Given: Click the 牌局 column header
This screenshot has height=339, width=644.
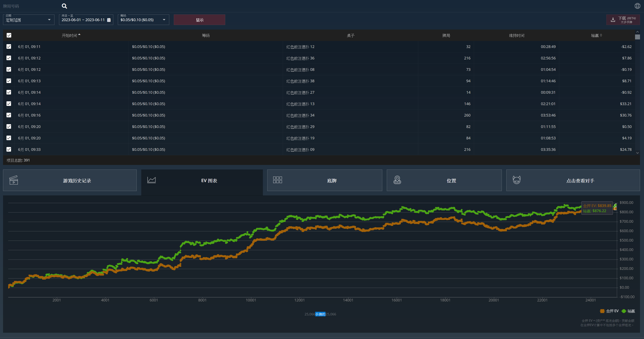Looking at the screenshot, I should click(x=446, y=36).
